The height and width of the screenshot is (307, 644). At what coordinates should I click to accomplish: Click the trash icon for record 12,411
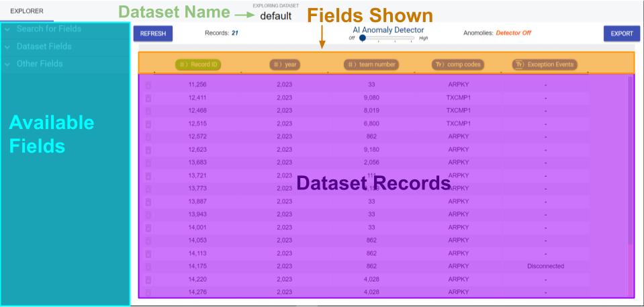(148, 98)
